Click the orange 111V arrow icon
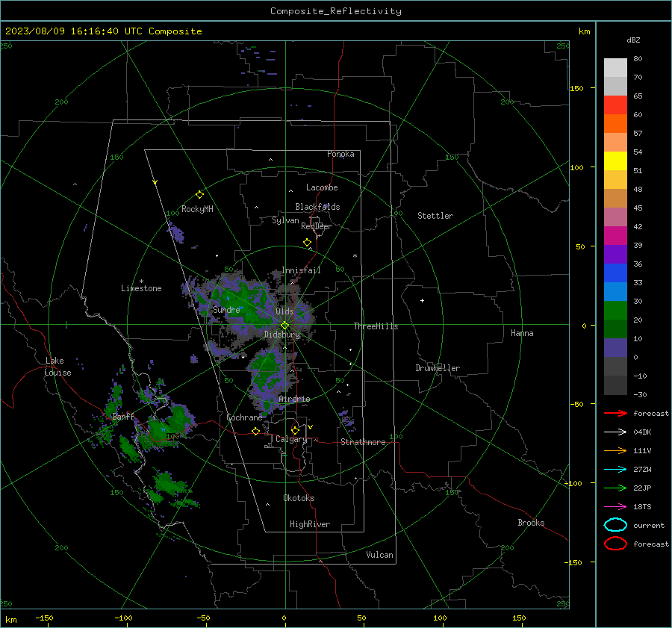Viewport: 672px width, 628px height. (x=615, y=450)
